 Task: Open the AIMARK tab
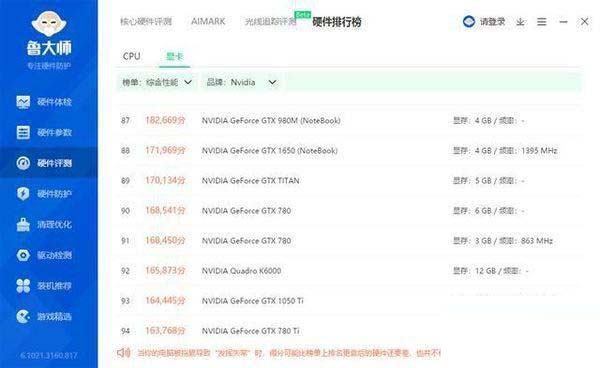click(208, 21)
